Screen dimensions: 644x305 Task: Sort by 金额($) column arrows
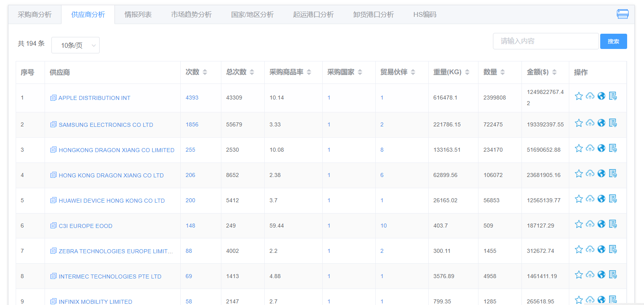click(x=554, y=72)
